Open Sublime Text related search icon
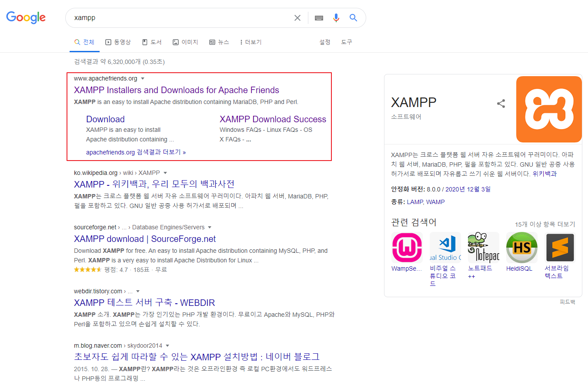The width and height of the screenshot is (588, 389). [x=560, y=247]
